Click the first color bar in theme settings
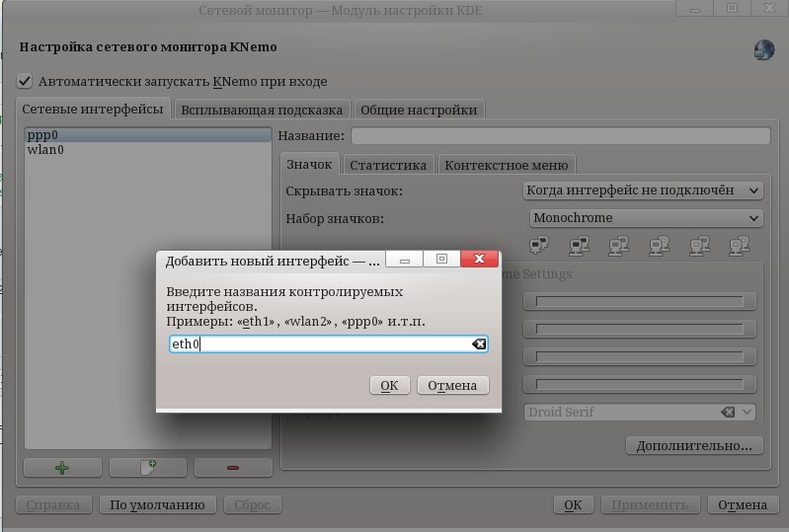Viewport: 789px width, 532px height. [640, 301]
